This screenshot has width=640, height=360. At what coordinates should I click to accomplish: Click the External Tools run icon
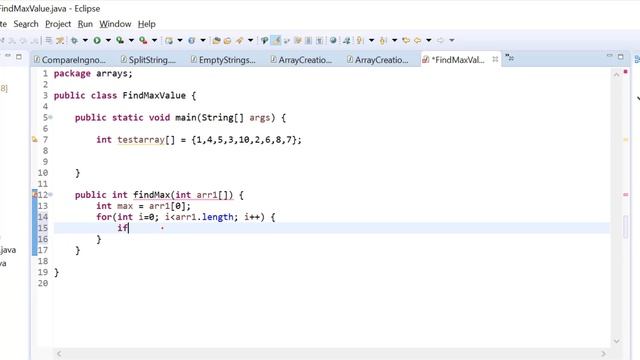click(143, 40)
